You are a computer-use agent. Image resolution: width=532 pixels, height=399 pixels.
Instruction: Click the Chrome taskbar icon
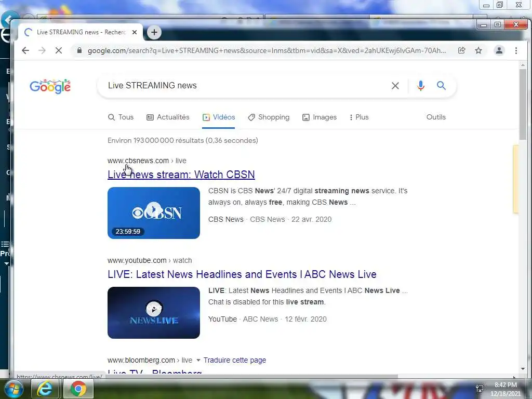tap(78, 389)
